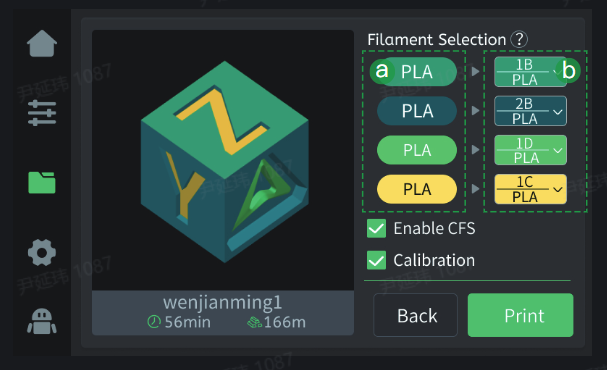This screenshot has width=607, height=370.
Task: Start the job with the Print button
Action: pyautogui.click(x=520, y=315)
